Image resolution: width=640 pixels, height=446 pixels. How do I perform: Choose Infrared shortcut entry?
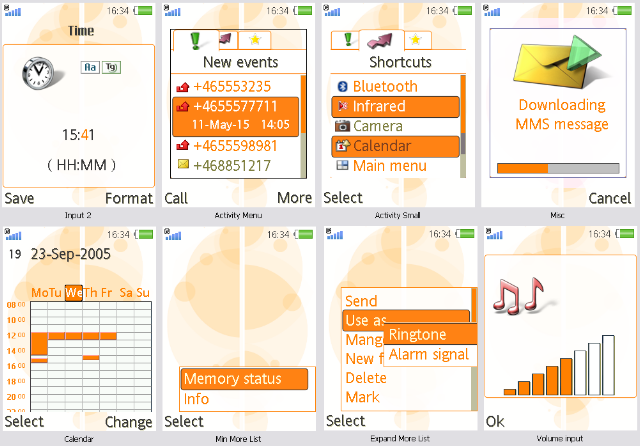click(x=396, y=107)
